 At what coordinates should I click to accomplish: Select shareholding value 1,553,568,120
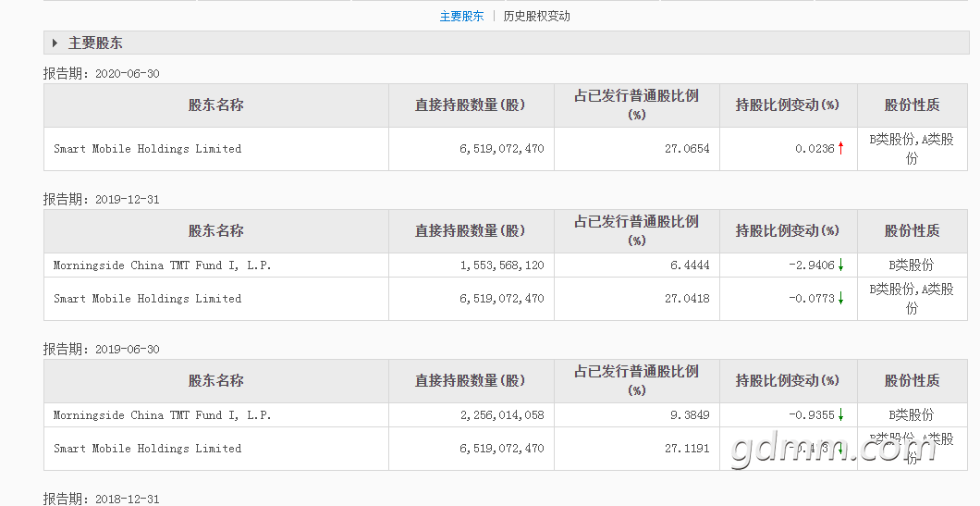pos(502,265)
